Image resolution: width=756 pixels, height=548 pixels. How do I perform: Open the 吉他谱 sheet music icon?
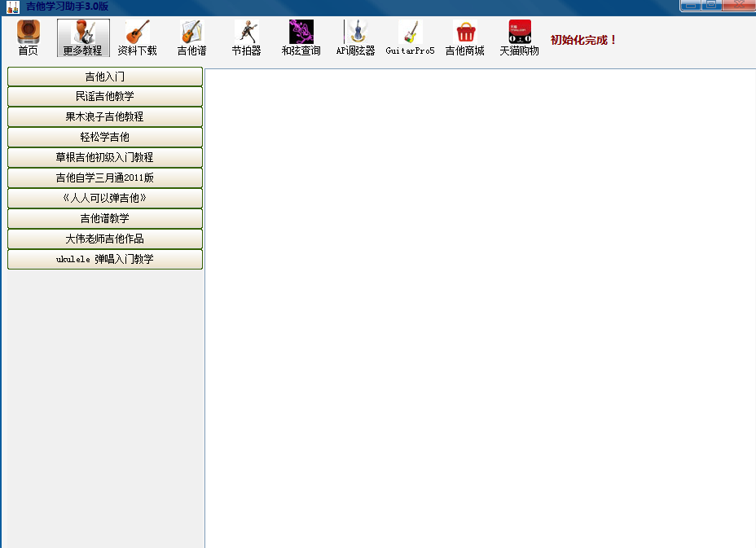coord(192,38)
